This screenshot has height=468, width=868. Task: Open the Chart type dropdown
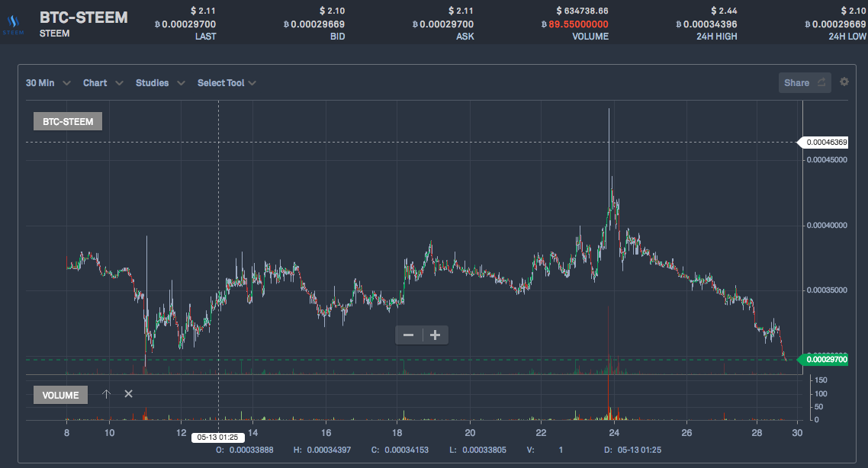[102, 83]
